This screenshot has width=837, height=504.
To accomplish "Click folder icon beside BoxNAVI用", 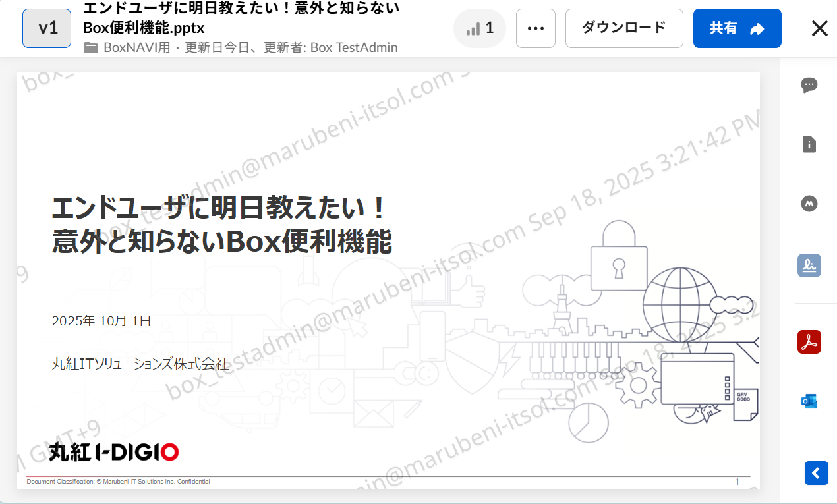I will click(91, 47).
